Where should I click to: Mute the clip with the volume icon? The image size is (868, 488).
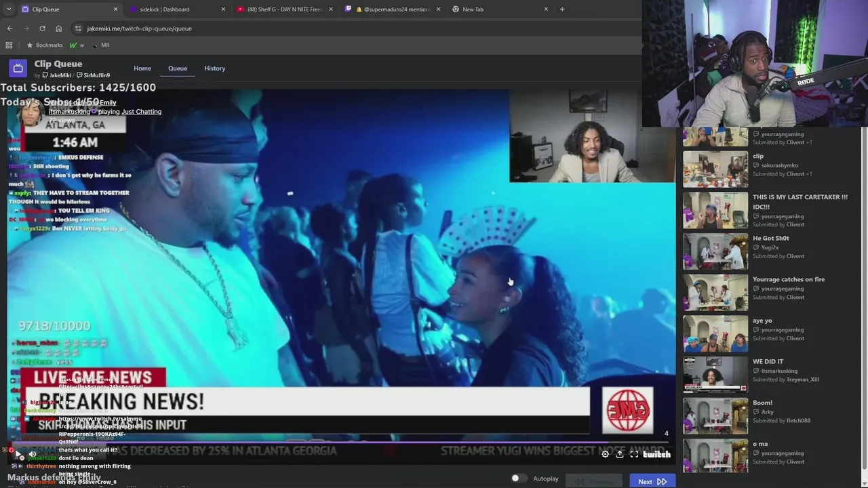[32, 454]
